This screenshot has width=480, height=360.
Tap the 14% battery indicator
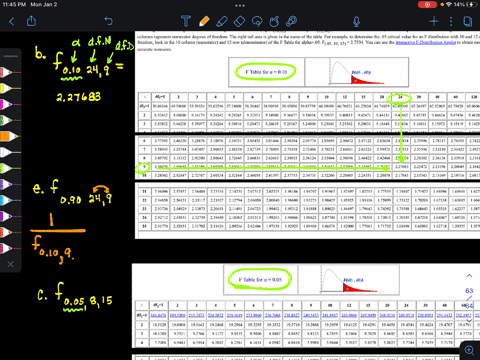click(x=465, y=5)
